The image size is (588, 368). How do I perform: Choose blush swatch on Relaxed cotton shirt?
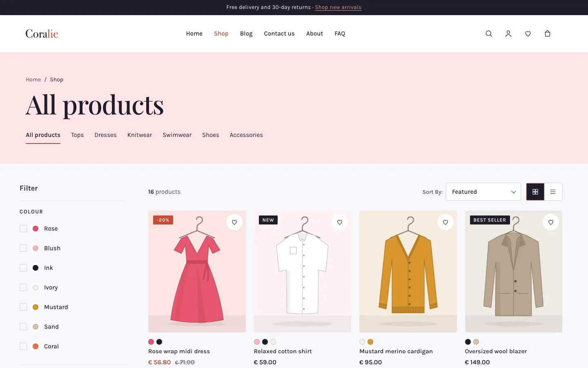[x=257, y=342]
